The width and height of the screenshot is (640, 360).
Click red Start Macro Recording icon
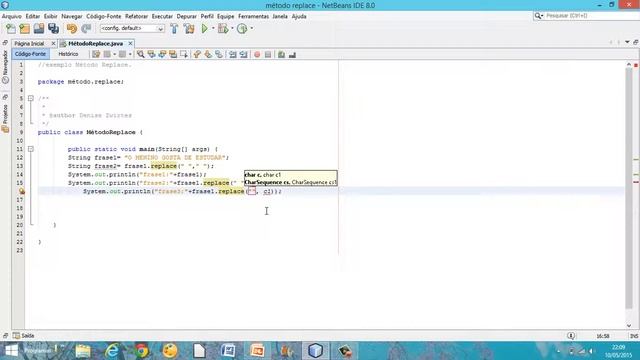pyautogui.click(x=257, y=54)
